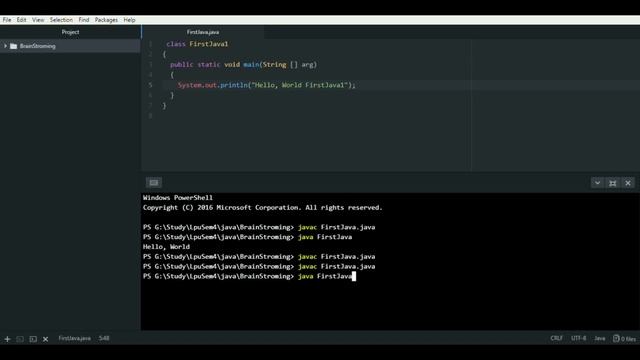Screen dimensions: 640x360
Task: Open the Help menu
Action: [129, 20]
